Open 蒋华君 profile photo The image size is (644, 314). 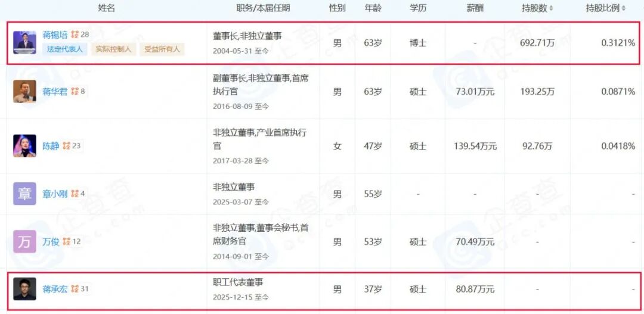pos(24,91)
